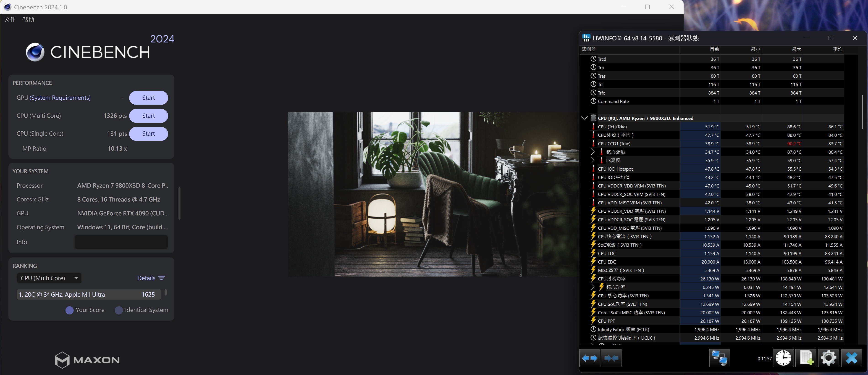Image resolution: width=868 pixels, height=375 pixels.
Task: Toggle the Your Score legend circle
Action: (69, 310)
